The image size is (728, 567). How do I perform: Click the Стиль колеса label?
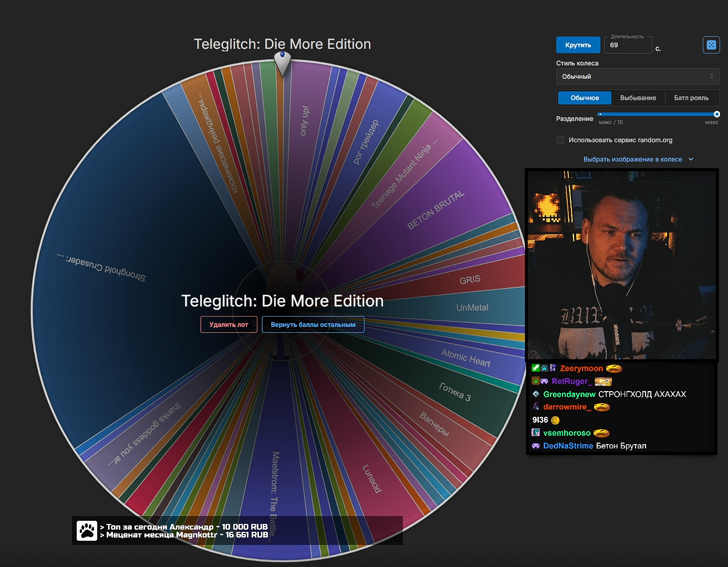(x=577, y=64)
